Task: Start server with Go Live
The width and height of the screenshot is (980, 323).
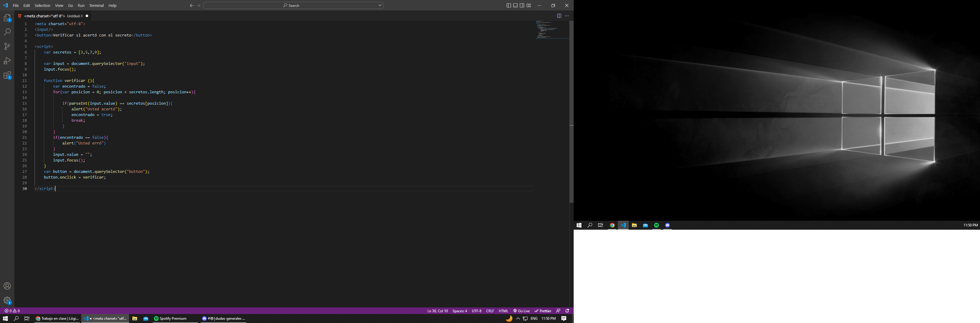Action: (x=522, y=311)
